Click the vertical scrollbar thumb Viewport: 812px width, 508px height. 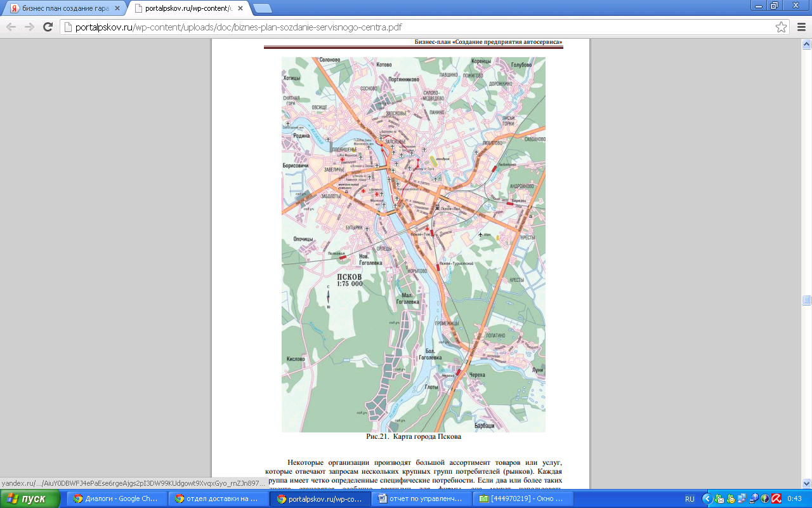(x=806, y=300)
